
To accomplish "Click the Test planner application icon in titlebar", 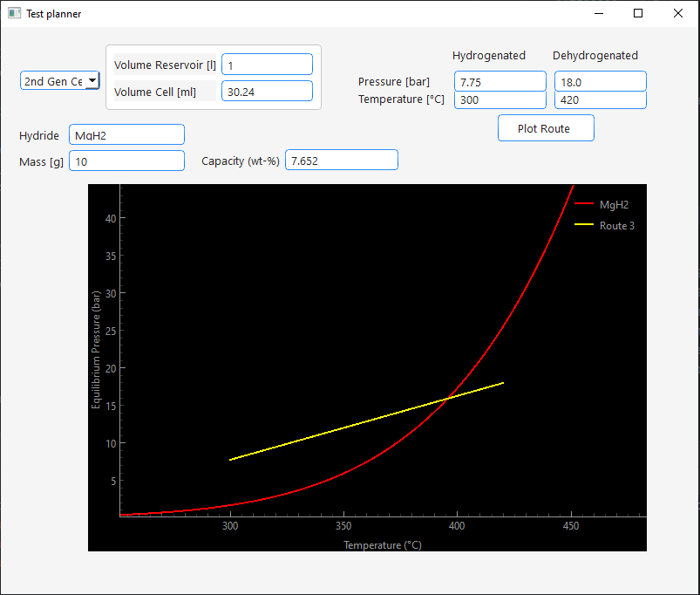I will coord(13,13).
